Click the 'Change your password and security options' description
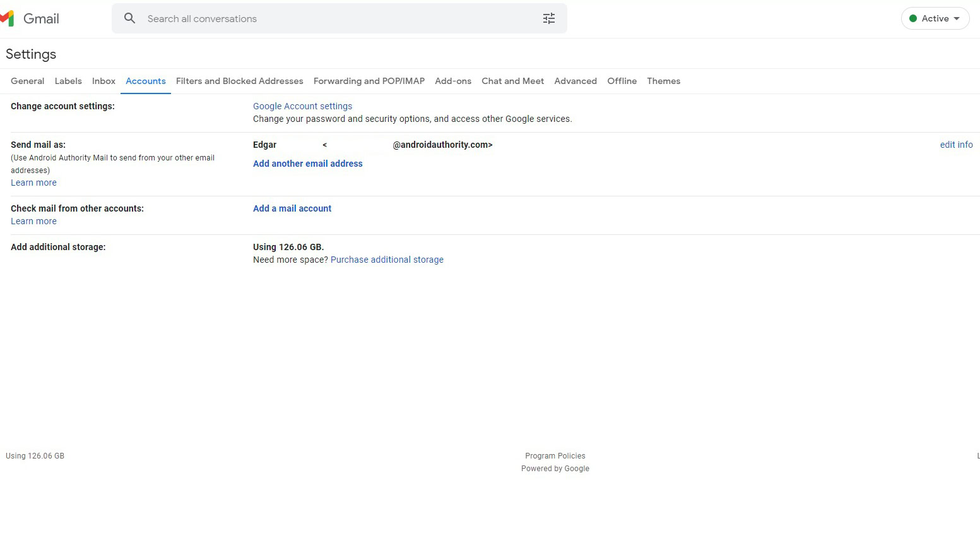The width and height of the screenshot is (980, 552). tap(413, 119)
